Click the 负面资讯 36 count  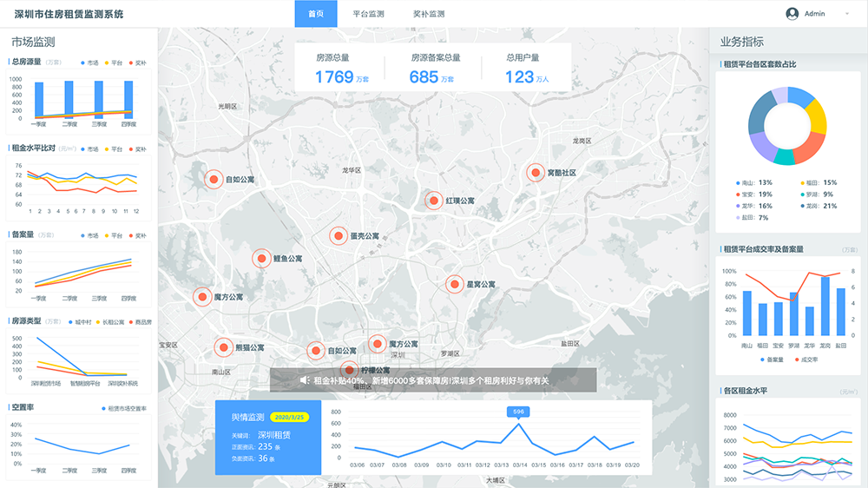pos(253,458)
